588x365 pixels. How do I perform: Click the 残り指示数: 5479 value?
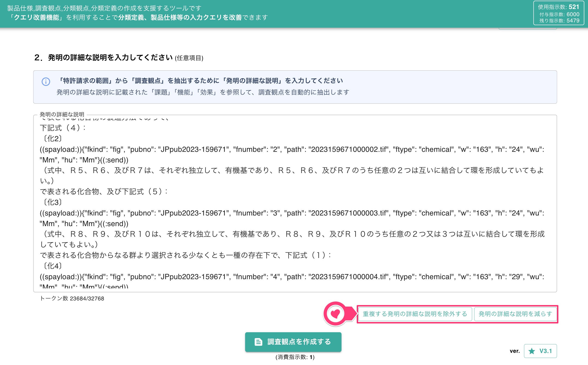pyautogui.click(x=559, y=21)
